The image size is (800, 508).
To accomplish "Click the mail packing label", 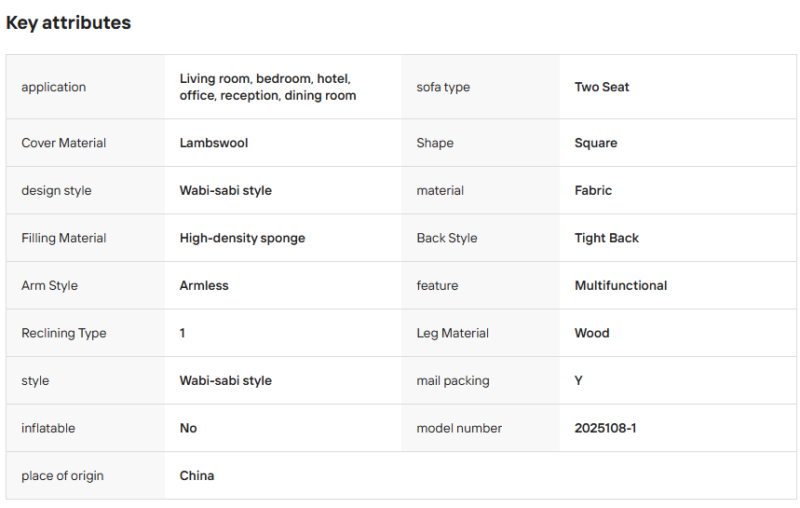I will (x=453, y=381).
